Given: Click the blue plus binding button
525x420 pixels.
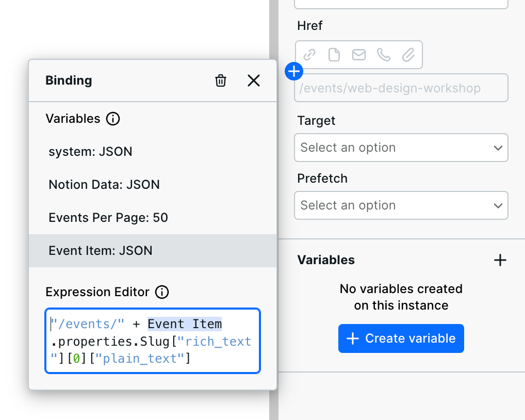Looking at the screenshot, I should coord(293,71).
